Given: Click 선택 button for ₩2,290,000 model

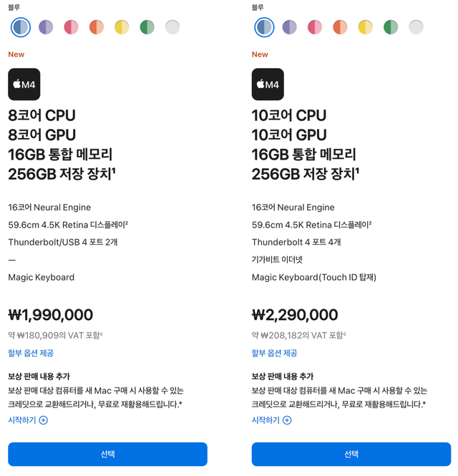Looking at the screenshot, I should 351,454.
